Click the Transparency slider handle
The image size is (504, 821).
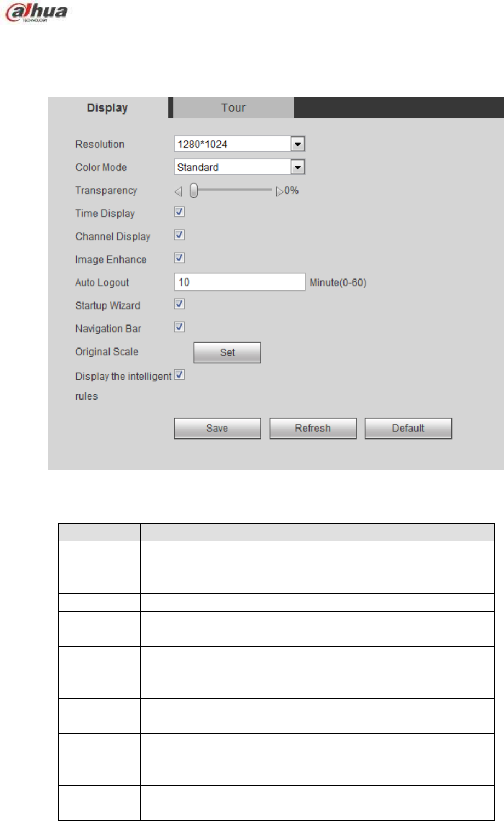tap(193, 191)
